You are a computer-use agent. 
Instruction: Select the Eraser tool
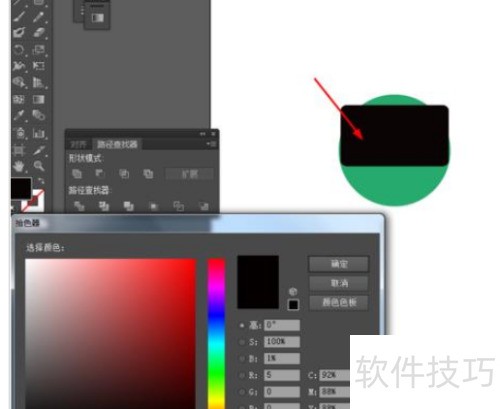click(x=38, y=33)
